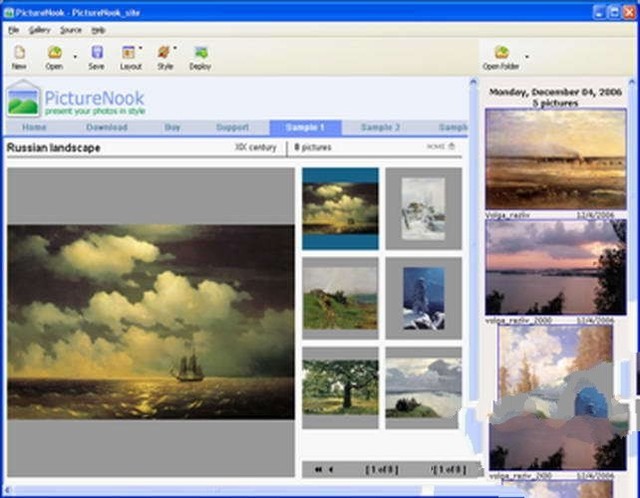Switch to the Sample 2 tab

pos(380,128)
